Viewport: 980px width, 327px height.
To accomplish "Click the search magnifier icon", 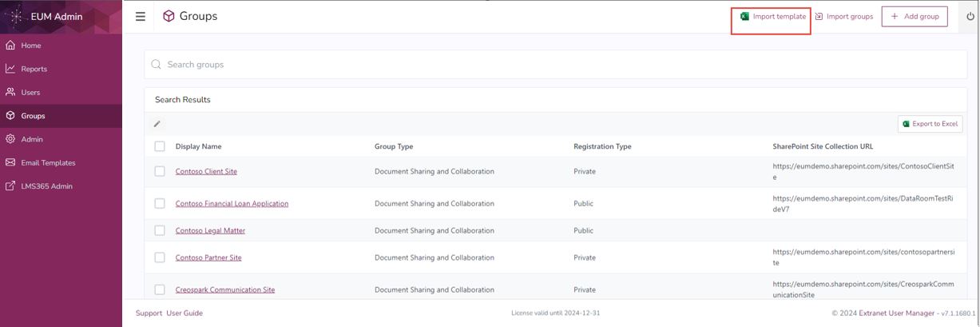I will (x=157, y=65).
